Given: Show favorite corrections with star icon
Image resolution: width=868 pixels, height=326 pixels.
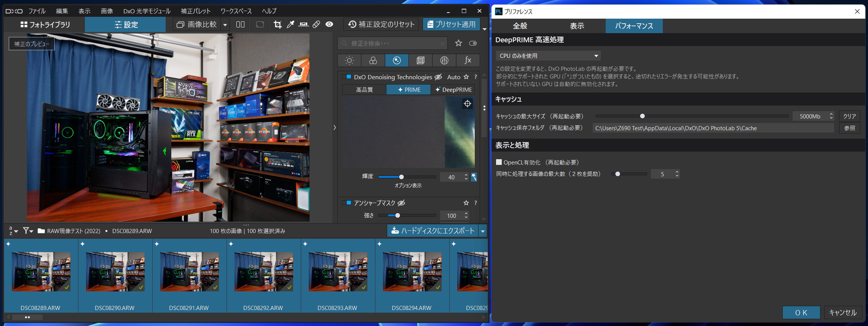Looking at the screenshot, I should tap(458, 43).
